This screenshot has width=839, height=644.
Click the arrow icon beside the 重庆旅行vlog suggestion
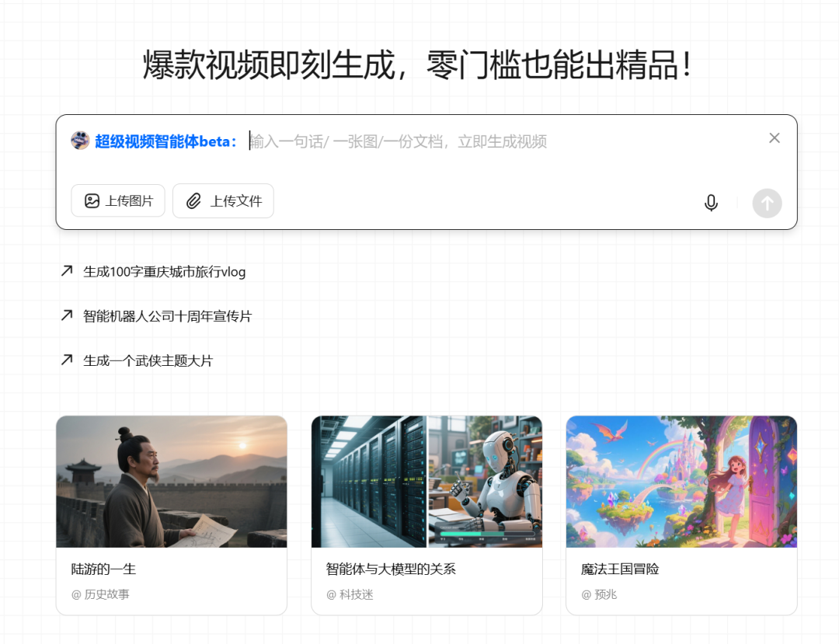click(x=66, y=271)
